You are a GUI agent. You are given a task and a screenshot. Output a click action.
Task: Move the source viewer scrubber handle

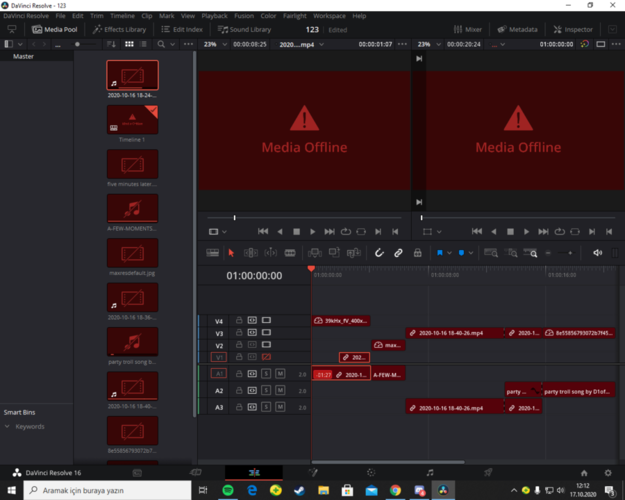coord(234,218)
